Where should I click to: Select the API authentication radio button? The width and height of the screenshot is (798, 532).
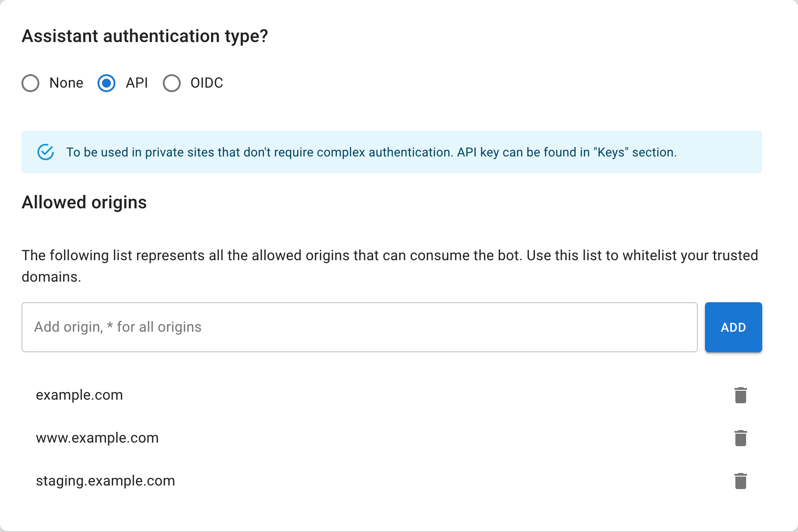point(106,83)
